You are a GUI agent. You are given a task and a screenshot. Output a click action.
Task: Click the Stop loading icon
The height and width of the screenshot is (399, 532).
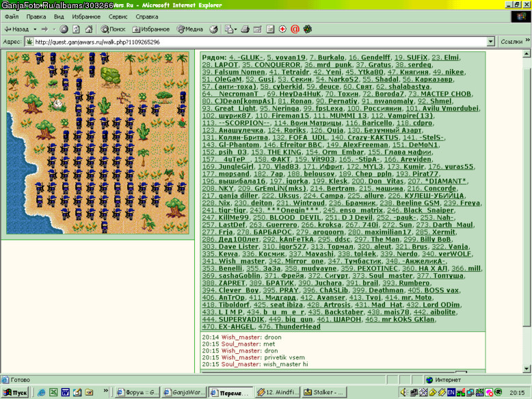[x=64, y=29]
